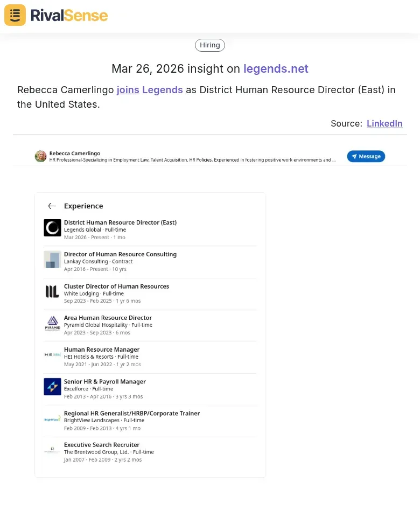420x517 pixels.
Task: Select the Hiring tag pill
Action: tap(210, 45)
